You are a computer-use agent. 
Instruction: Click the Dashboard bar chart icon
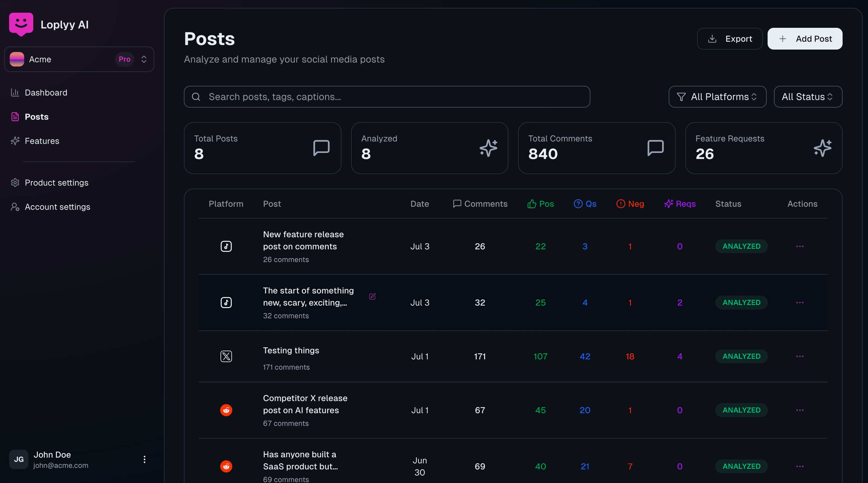point(15,92)
